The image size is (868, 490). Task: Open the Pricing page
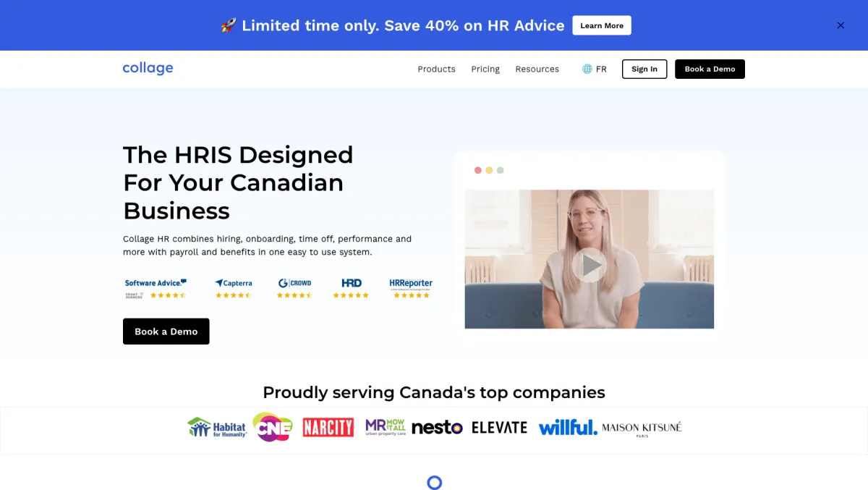point(485,69)
